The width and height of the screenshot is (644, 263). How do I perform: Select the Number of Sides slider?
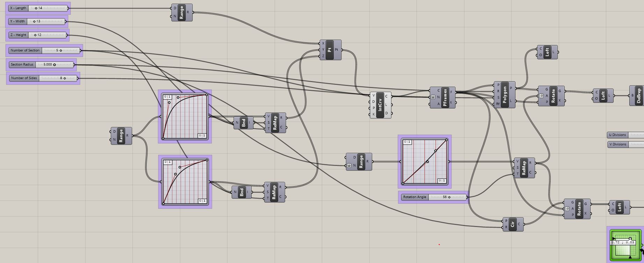43,78
